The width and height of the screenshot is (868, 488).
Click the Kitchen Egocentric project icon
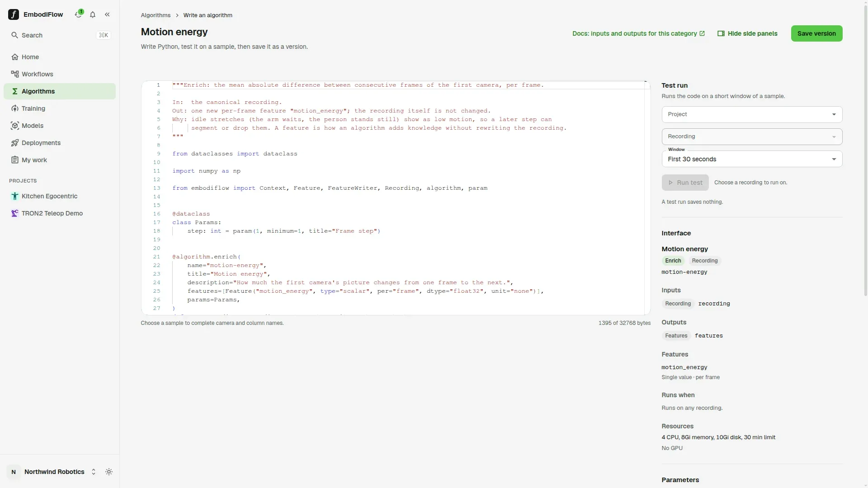click(15, 196)
